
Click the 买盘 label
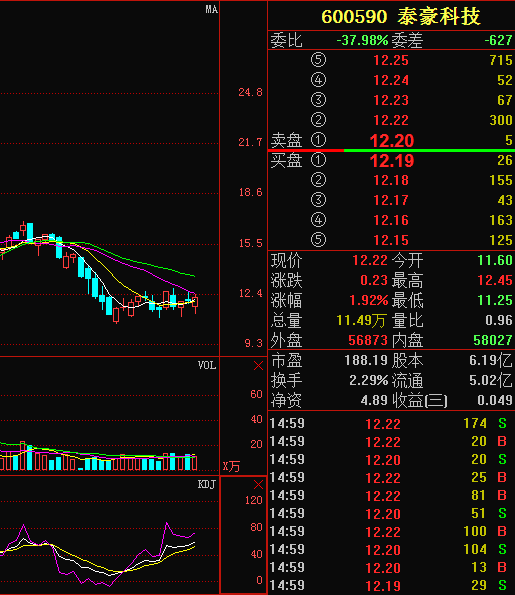pyautogui.click(x=286, y=161)
